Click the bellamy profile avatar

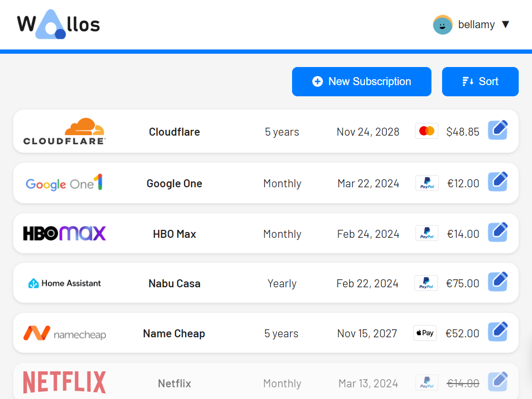pyautogui.click(x=442, y=24)
